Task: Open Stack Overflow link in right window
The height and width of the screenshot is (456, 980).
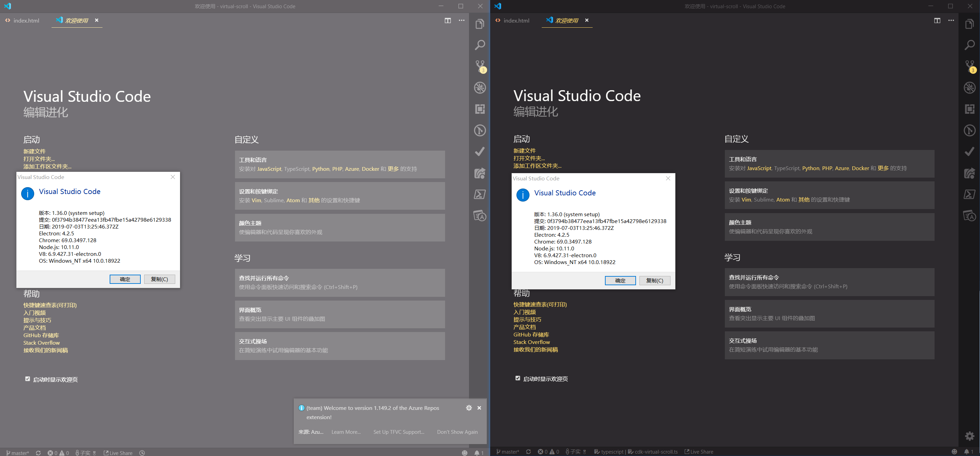Action: click(532, 342)
